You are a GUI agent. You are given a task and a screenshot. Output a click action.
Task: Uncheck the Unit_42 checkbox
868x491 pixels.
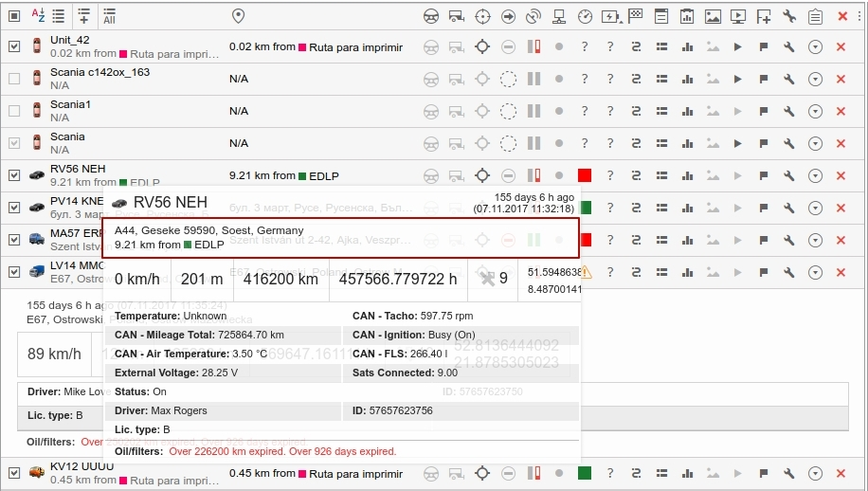[14, 46]
